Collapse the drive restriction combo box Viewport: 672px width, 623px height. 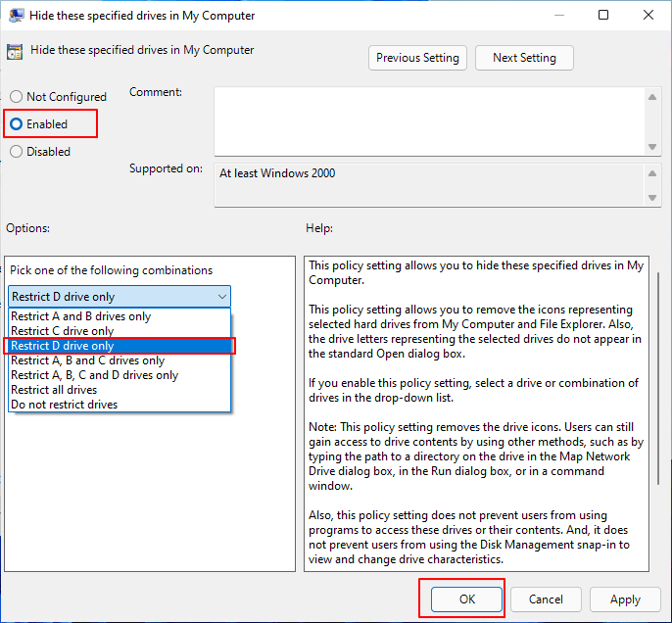click(220, 297)
